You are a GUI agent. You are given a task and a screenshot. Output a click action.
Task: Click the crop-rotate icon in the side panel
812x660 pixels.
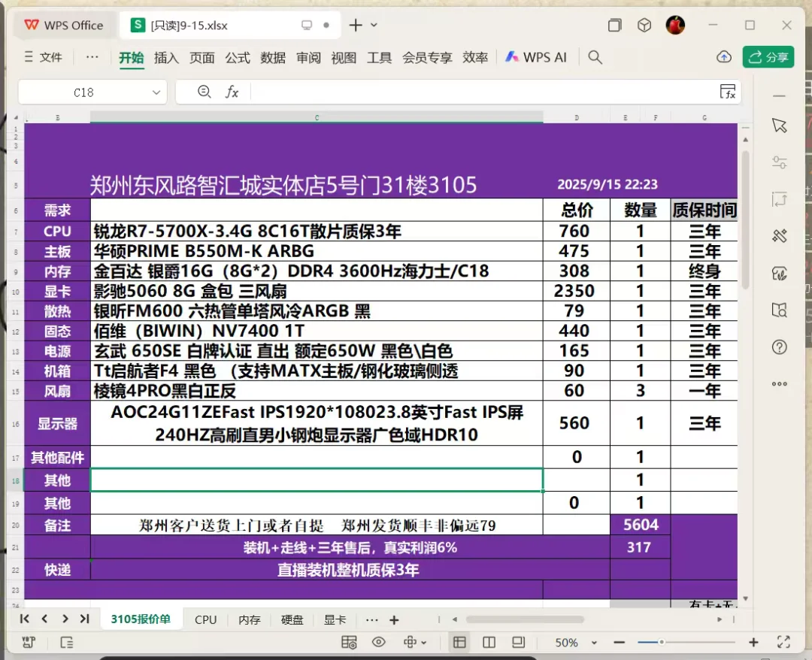pyautogui.click(x=780, y=199)
